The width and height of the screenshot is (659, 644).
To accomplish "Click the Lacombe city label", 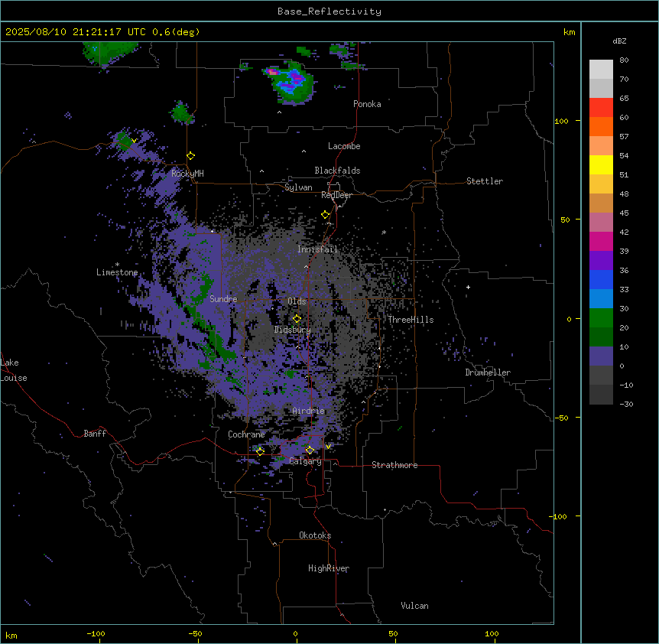I will pos(344,146).
